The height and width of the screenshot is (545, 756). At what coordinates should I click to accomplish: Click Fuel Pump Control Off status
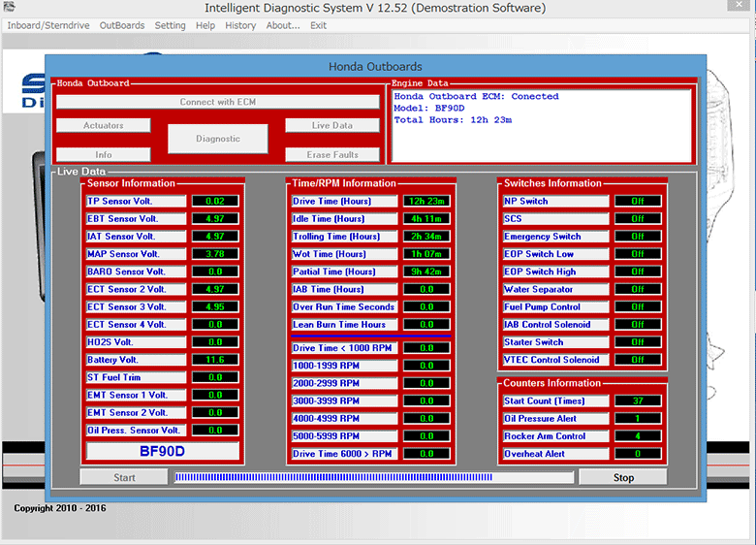tap(638, 306)
